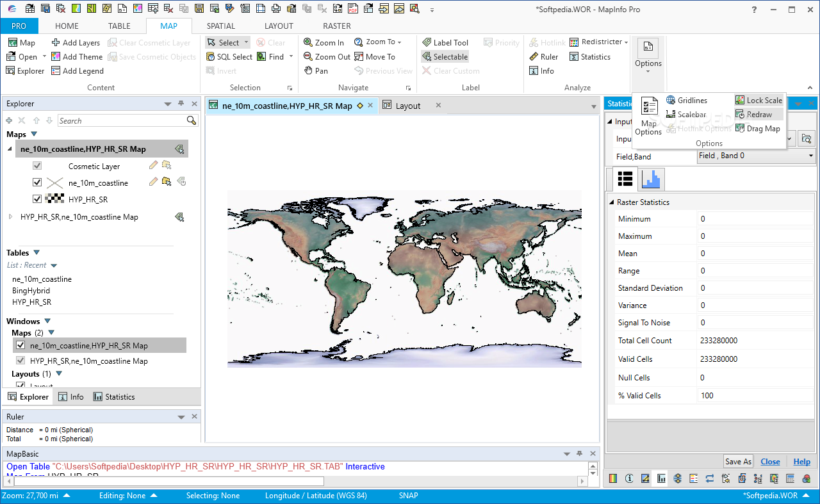Open the Label Tool

[x=445, y=43]
